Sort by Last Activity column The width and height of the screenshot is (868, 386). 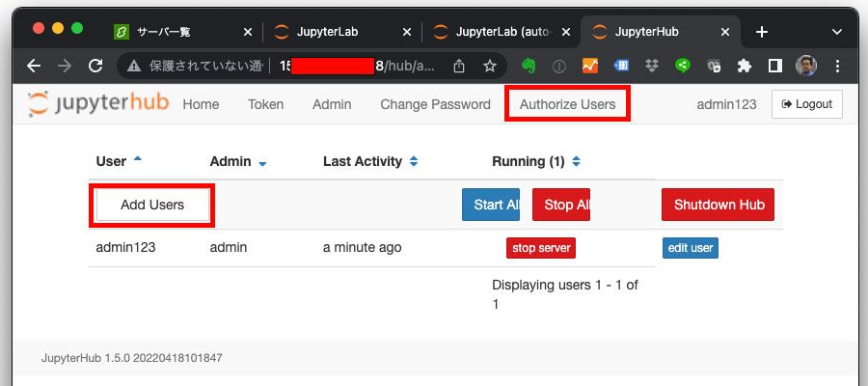(x=370, y=162)
